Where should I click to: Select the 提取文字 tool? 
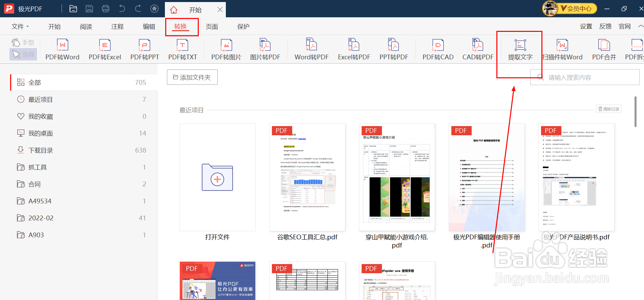coord(520,49)
